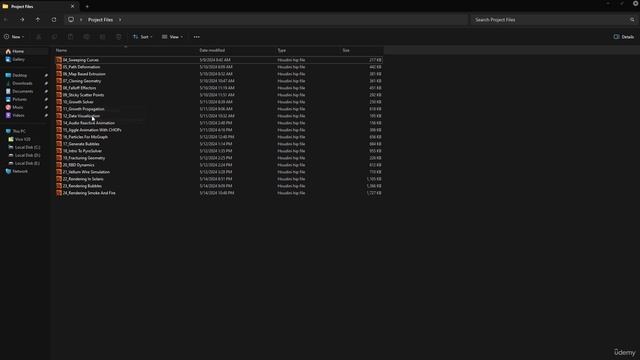Select the 06_Map Based Extrusion file icon

tap(59, 74)
